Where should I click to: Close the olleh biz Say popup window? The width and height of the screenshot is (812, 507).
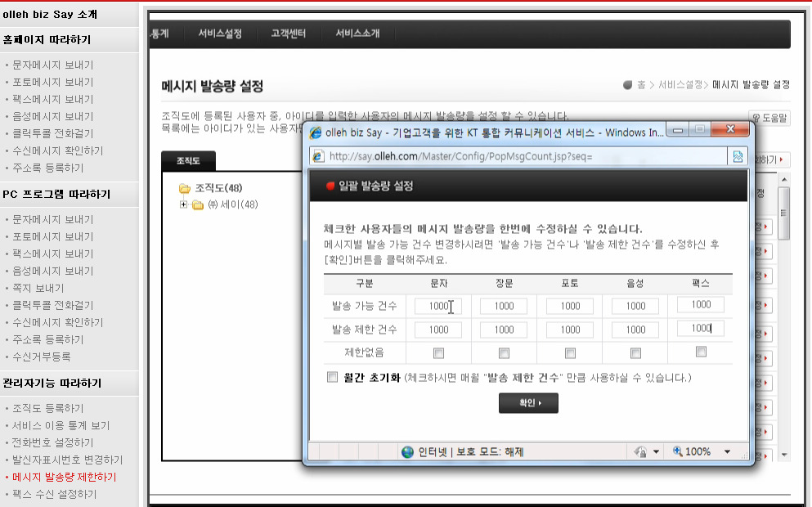730,129
